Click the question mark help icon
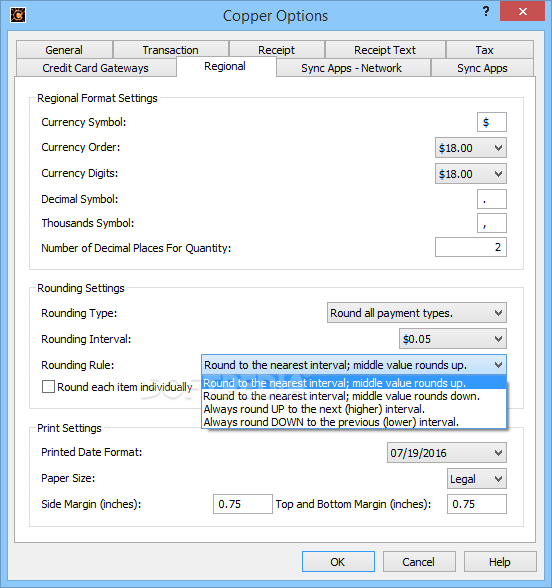Screen dimensions: 552x588 tap(486, 11)
